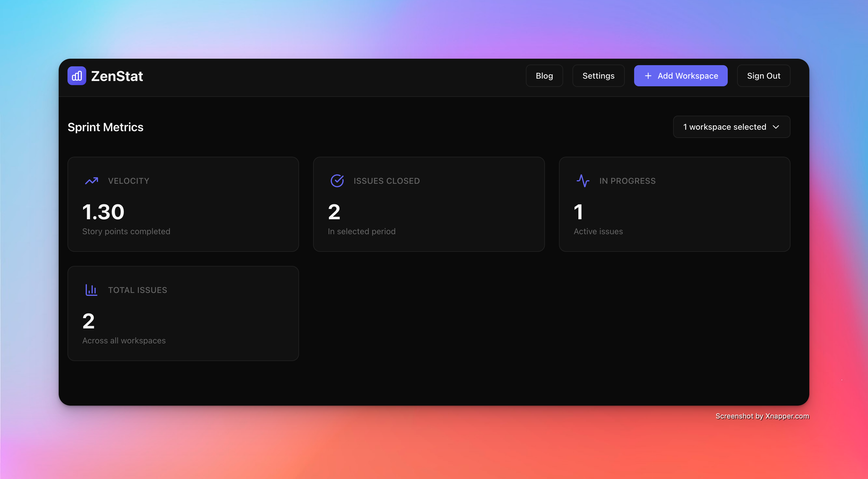Viewport: 868px width, 479px height.
Task: Click the Velocity trending-up arrow icon
Action: (x=91, y=181)
